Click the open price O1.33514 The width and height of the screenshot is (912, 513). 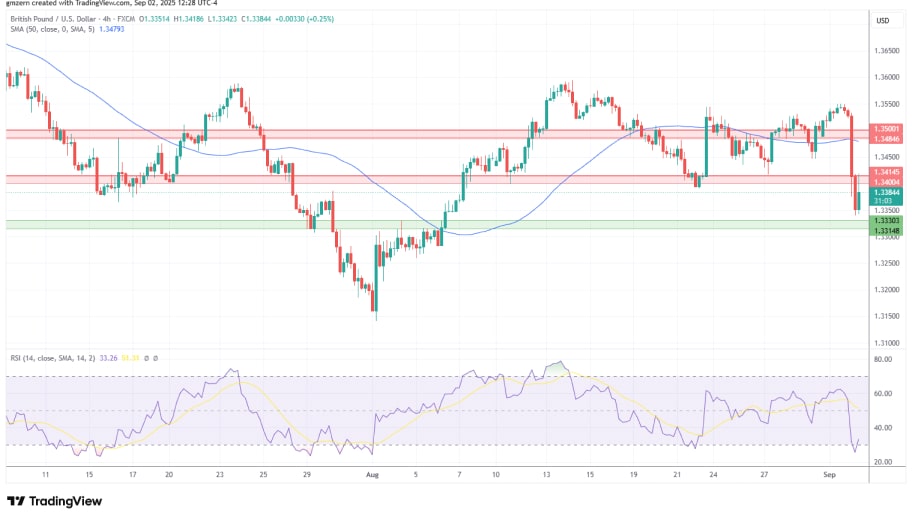(154, 19)
